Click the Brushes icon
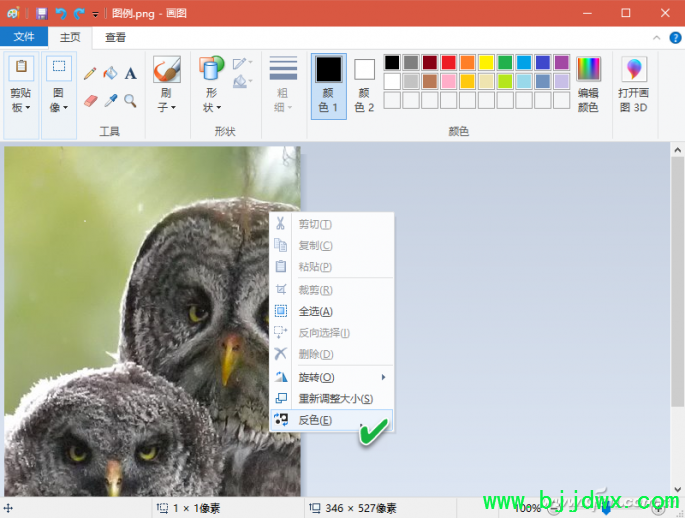 click(167, 69)
